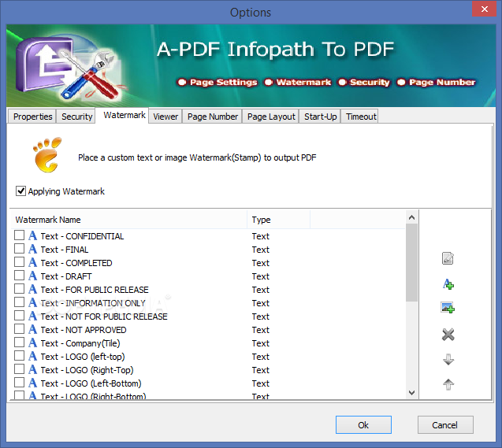Open the Viewer tab
502x448 pixels.
coord(165,117)
